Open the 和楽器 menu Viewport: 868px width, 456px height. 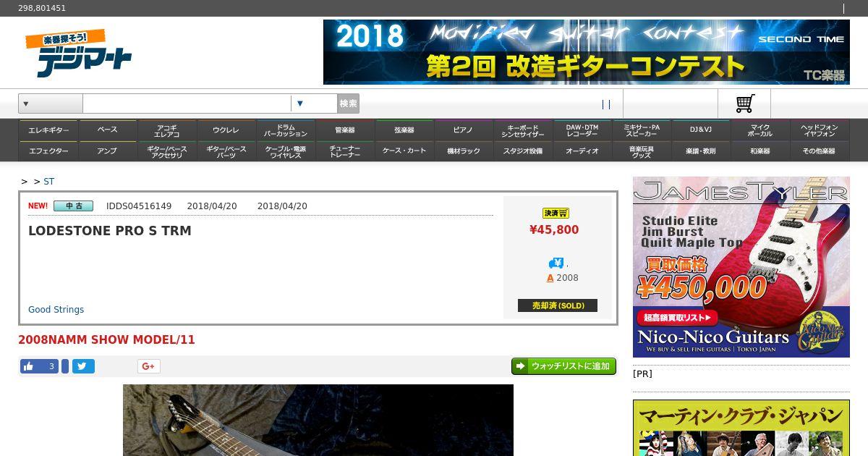pyautogui.click(x=760, y=151)
